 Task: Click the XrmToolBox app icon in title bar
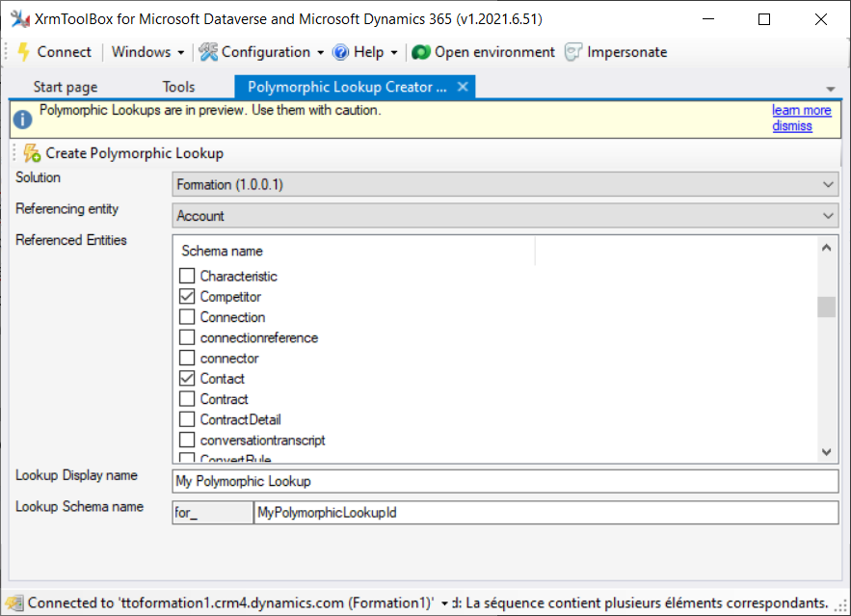(x=20, y=19)
